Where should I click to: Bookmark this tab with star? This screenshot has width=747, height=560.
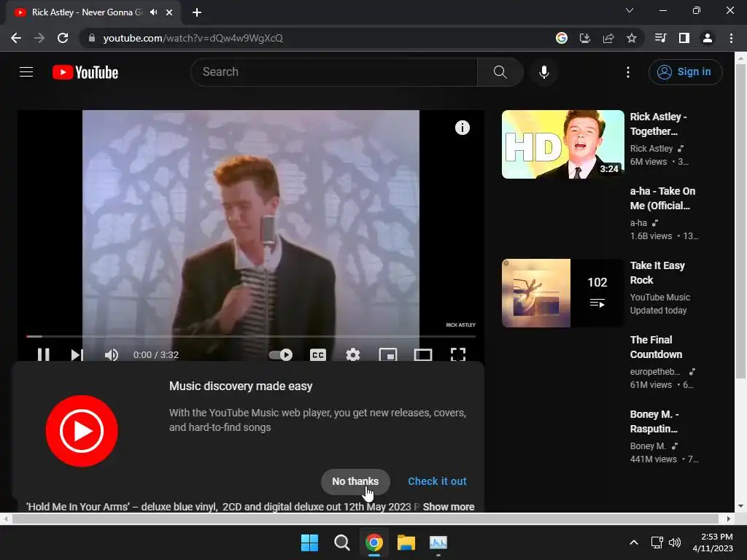632,38
